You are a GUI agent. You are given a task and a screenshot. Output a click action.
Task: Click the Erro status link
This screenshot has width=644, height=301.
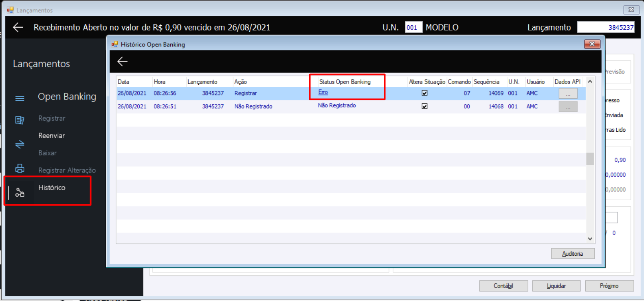pos(323,92)
